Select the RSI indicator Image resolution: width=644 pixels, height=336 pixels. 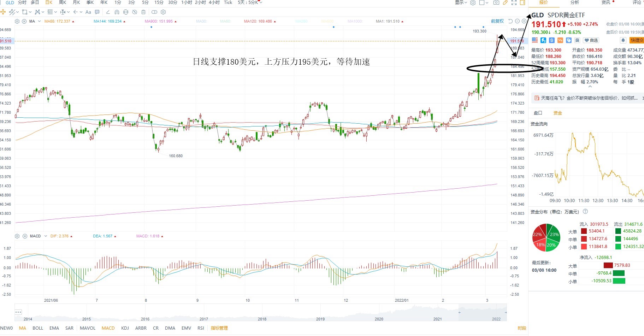click(201, 328)
